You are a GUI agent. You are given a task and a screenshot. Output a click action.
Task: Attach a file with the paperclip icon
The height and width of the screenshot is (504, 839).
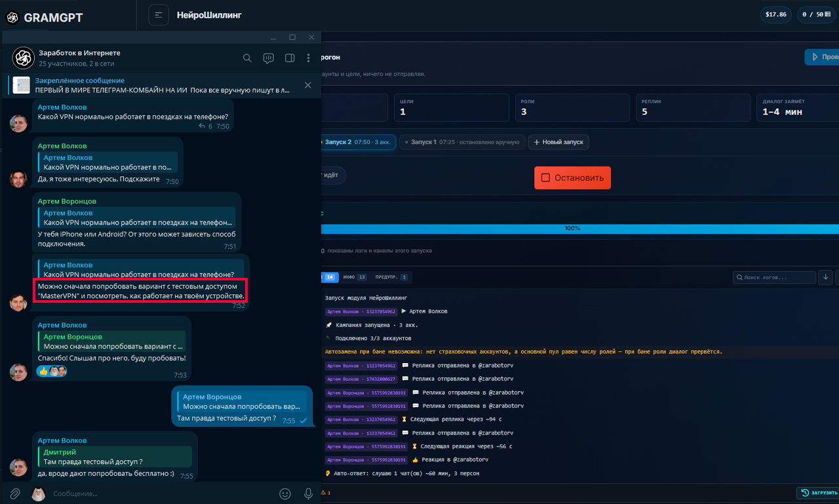pos(14,494)
